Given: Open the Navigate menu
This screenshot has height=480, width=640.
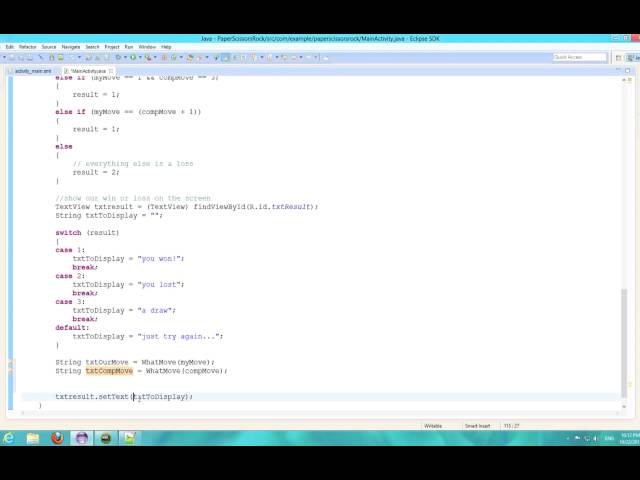Looking at the screenshot, I should pyautogui.click(x=71, y=47).
